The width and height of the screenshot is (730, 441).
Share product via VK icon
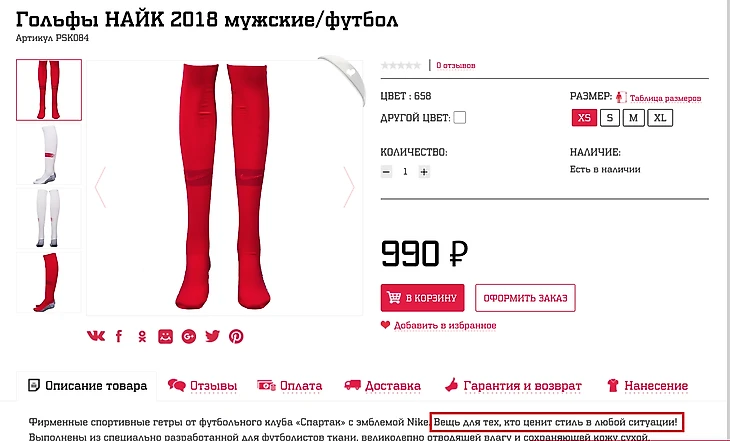(x=96, y=336)
